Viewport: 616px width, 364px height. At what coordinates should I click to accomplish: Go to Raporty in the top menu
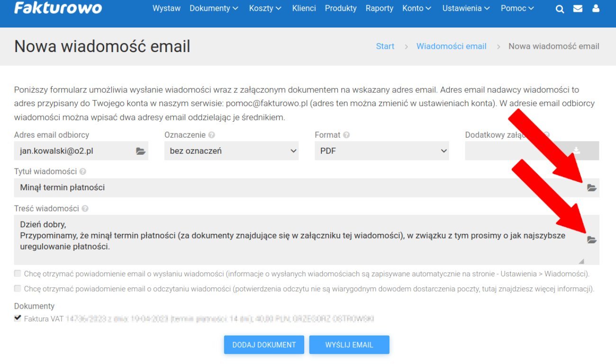(379, 9)
